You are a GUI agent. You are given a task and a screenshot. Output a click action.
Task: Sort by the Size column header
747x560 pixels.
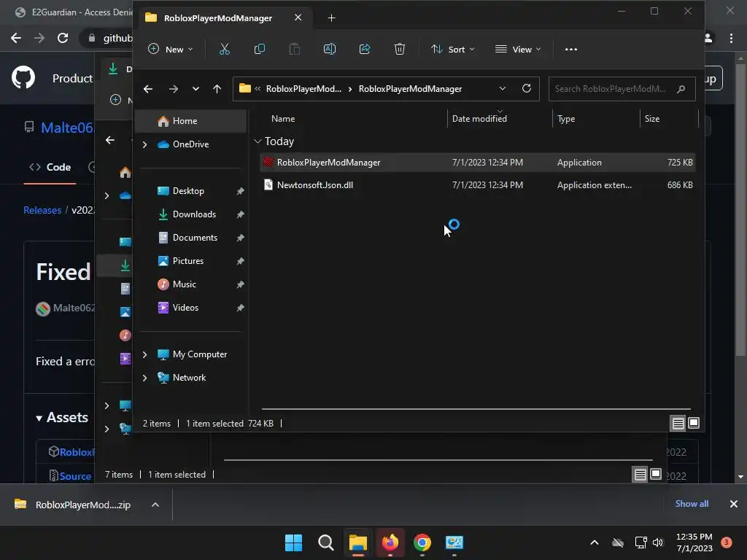point(651,119)
